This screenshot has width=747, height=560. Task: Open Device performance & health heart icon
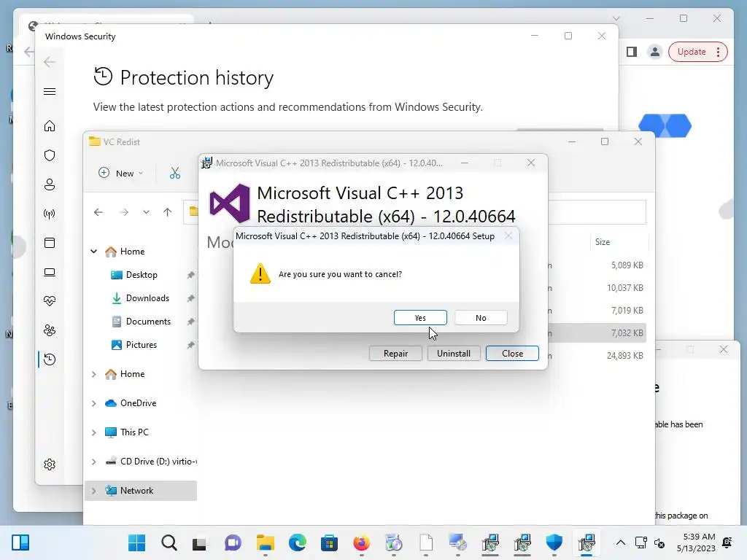tap(50, 301)
